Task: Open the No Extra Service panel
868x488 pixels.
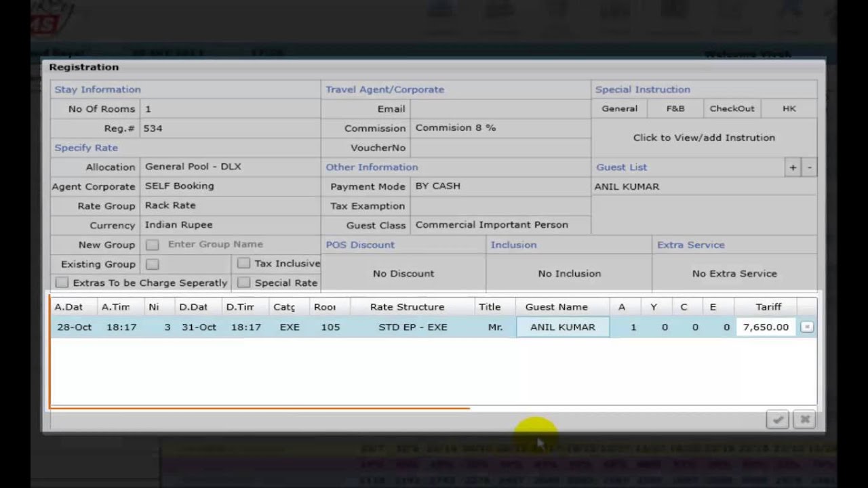Action: click(x=734, y=273)
